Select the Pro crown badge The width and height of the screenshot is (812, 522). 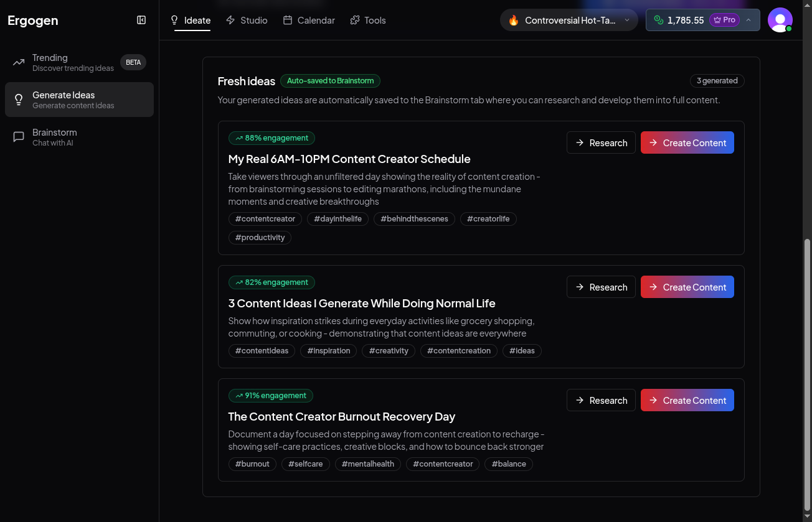pyautogui.click(x=724, y=19)
